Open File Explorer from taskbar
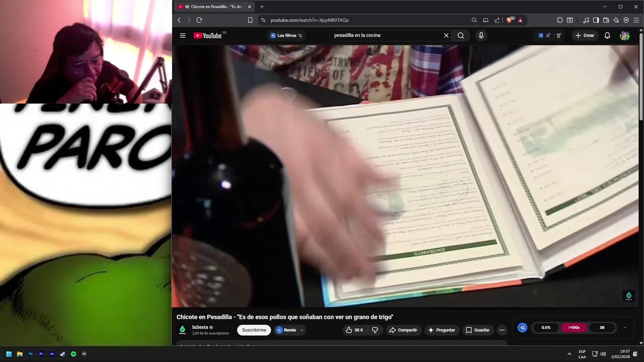This screenshot has width=644, height=362. click(x=20, y=354)
